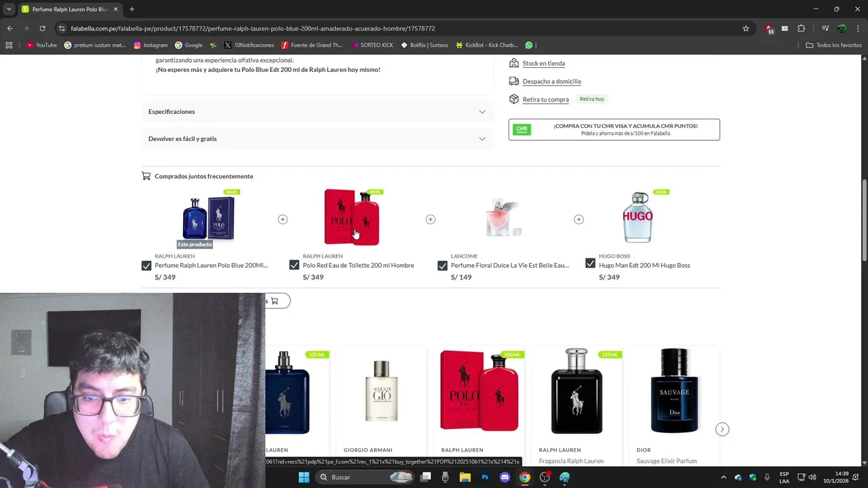Image resolution: width=868 pixels, height=488 pixels.
Task: Open the Chrome three-dot menu
Action: click(x=858, y=28)
